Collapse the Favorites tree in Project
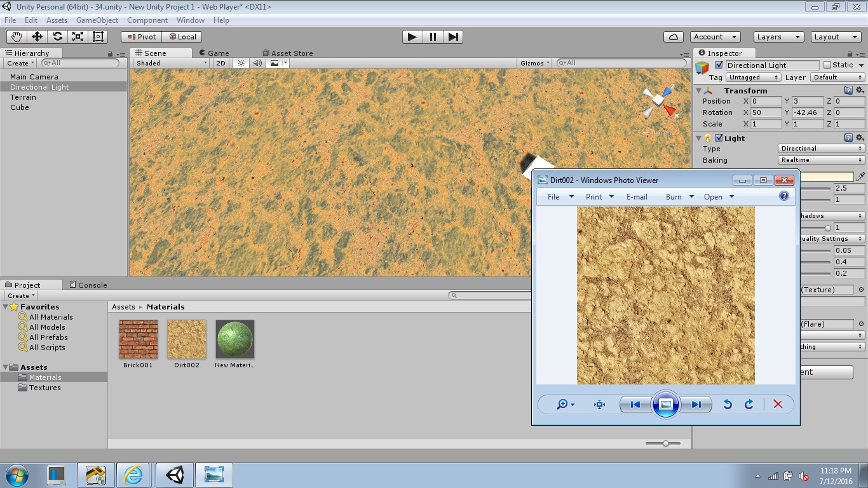 pos(6,306)
